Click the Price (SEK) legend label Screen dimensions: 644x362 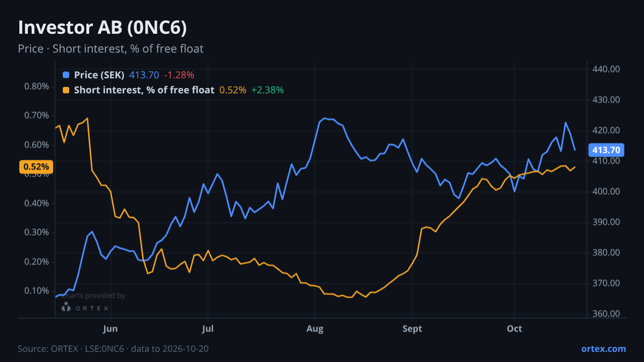(x=99, y=75)
